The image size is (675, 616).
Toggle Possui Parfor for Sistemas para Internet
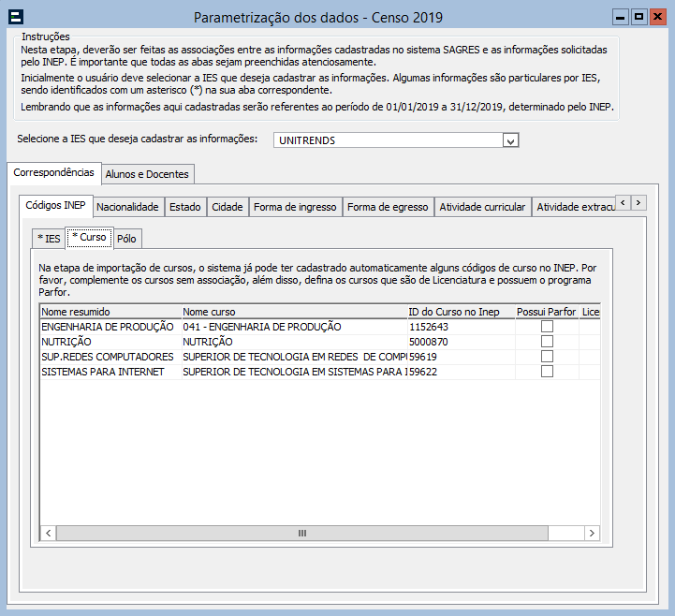coord(547,372)
